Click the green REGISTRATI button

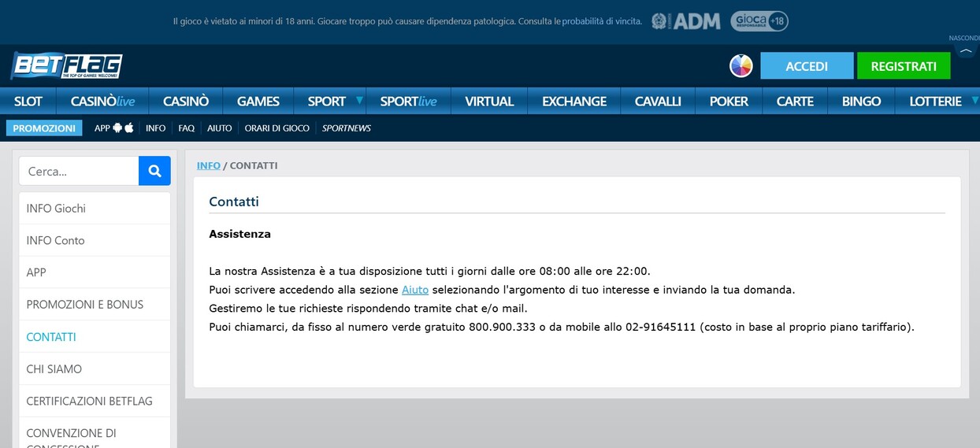(904, 66)
